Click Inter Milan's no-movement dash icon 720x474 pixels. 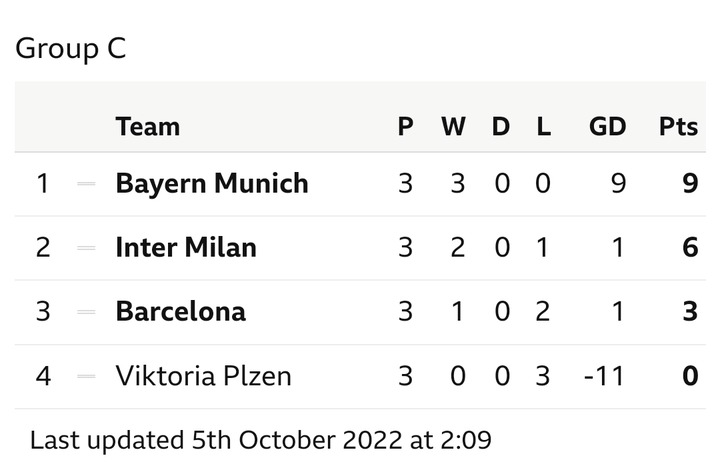(x=86, y=248)
